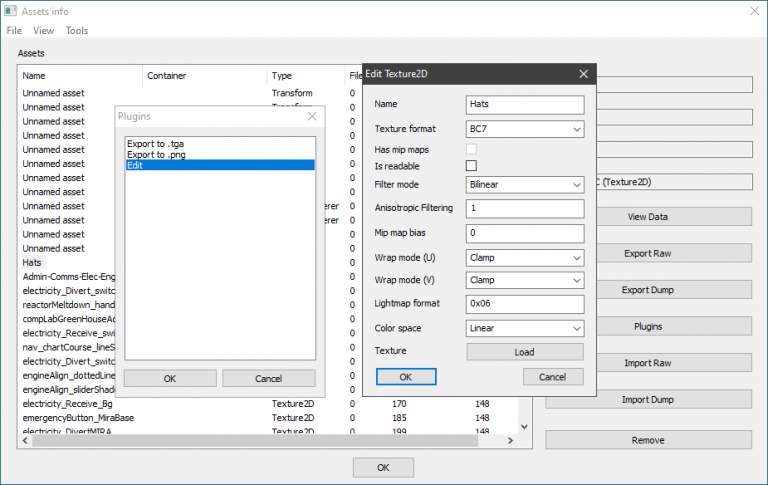768x485 pixels.
Task: Select Export to .png plugin option
Action: click(x=156, y=154)
